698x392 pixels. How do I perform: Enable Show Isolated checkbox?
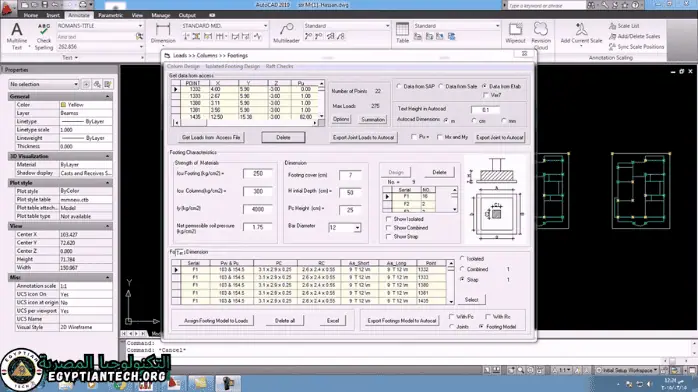point(389,219)
